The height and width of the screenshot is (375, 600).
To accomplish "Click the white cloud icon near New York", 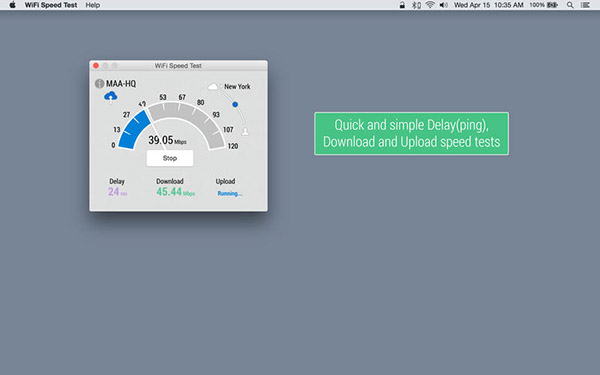I will [213, 86].
